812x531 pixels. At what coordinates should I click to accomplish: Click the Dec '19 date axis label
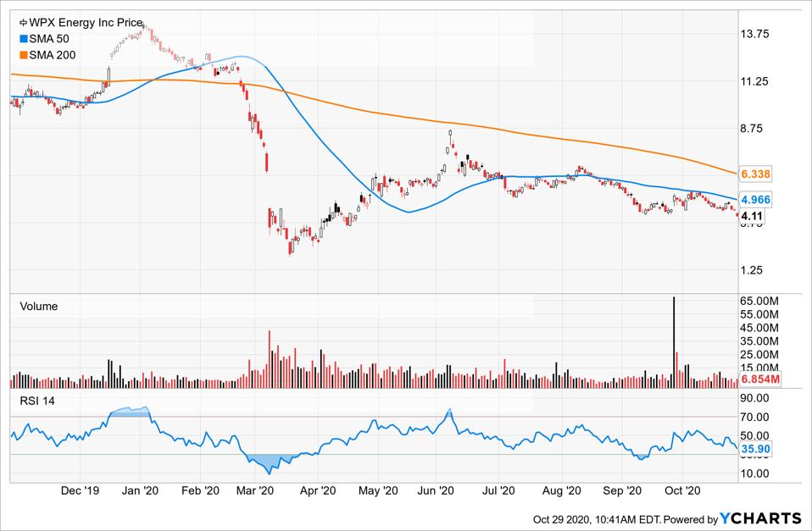[x=80, y=490]
